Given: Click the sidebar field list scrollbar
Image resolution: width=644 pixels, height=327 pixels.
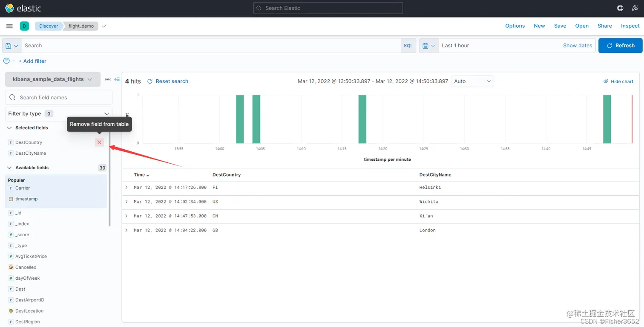Looking at the screenshot, I should click(109, 179).
